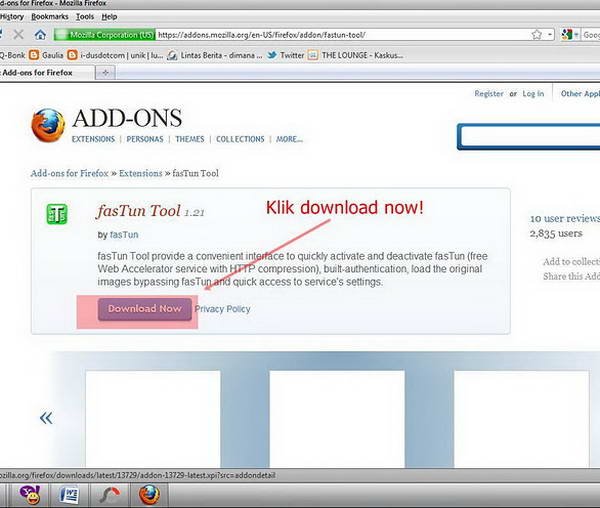Click the bookmark star in the URL bar
The height and width of the screenshot is (508, 600).
[x=537, y=34]
